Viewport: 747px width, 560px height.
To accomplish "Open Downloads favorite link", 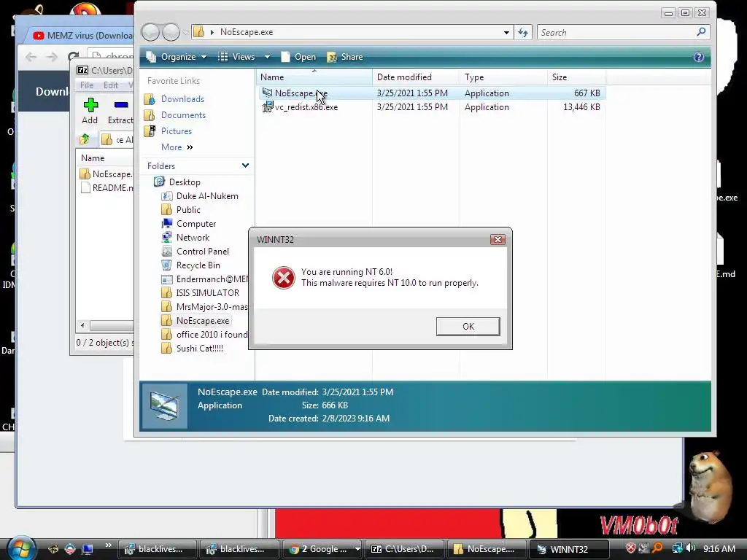I will [x=182, y=99].
